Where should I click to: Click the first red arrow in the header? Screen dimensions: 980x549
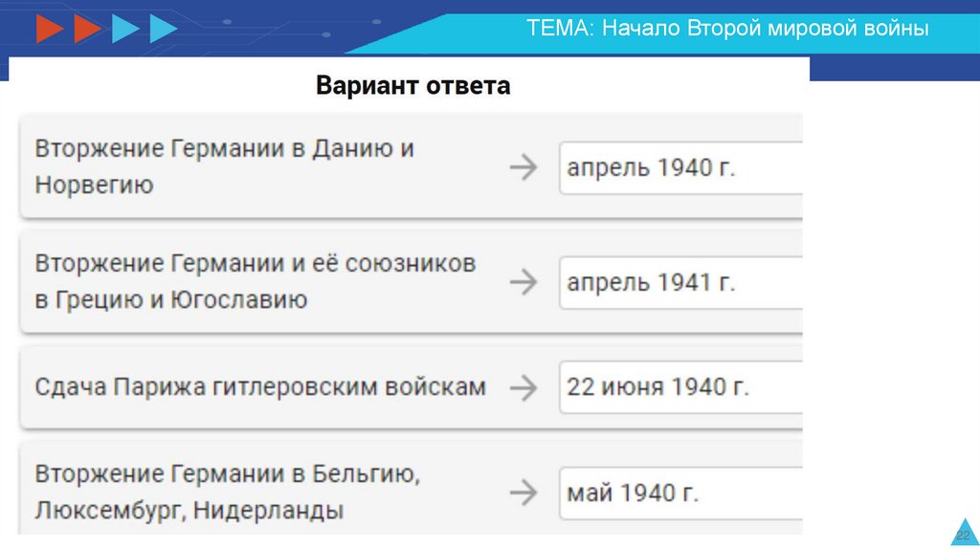click(49, 30)
